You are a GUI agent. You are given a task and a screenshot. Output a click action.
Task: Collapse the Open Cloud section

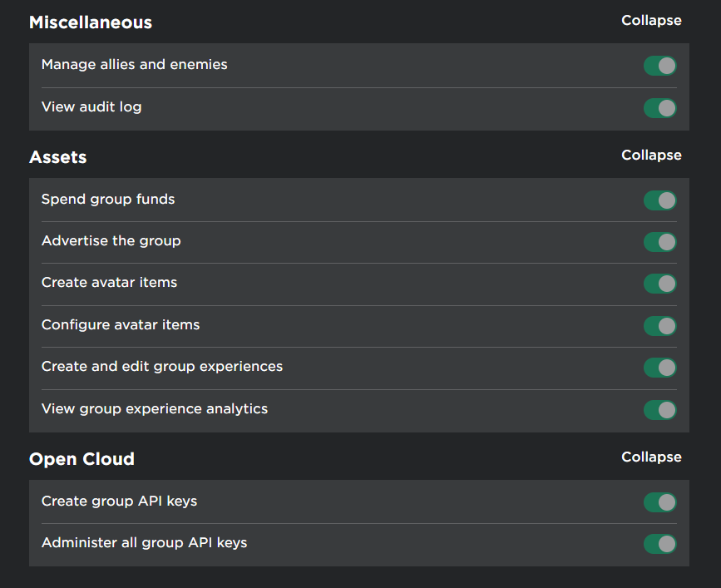click(651, 457)
